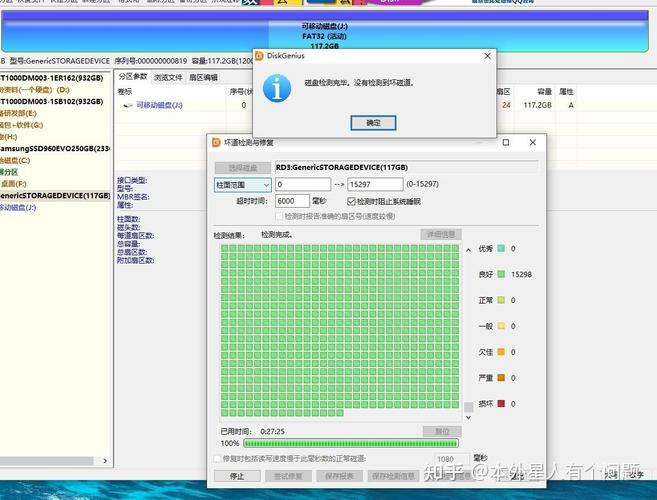Click the logo icon of the 坏道检测与修复 window
657x500 pixels.
[216, 142]
